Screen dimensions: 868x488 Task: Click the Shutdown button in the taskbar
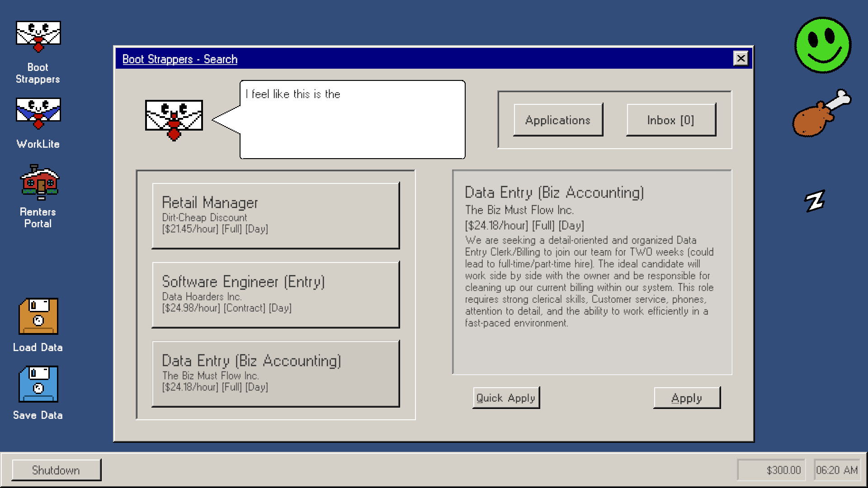tap(56, 470)
